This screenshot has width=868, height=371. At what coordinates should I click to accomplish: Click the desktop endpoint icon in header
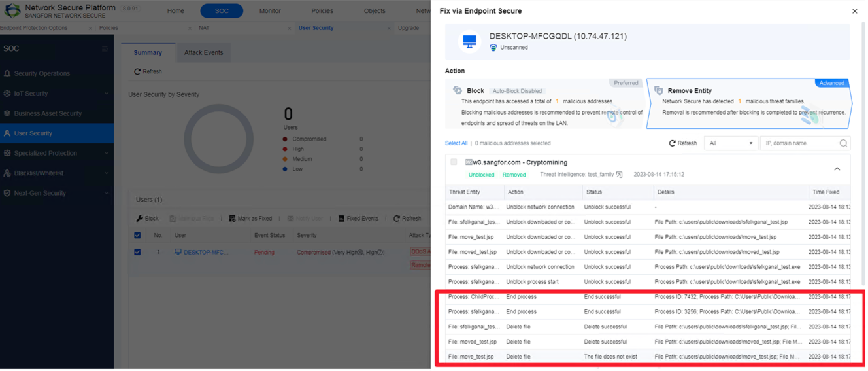469,42
